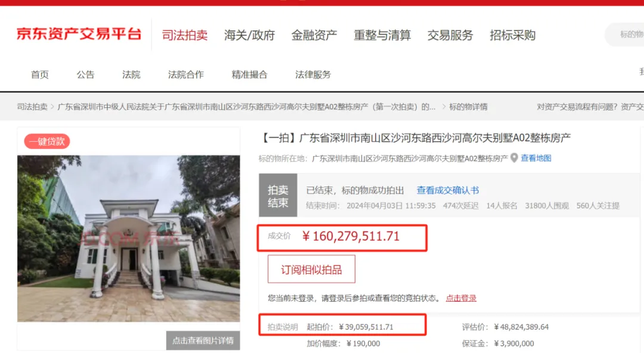Click the 首页 menu item

click(x=40, y=75)
